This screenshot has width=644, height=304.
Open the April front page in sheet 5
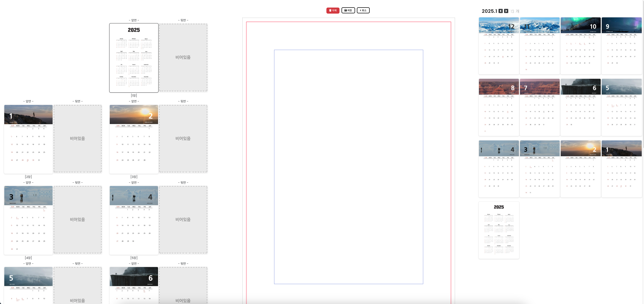pyautogui.click(x=134, y=220)
